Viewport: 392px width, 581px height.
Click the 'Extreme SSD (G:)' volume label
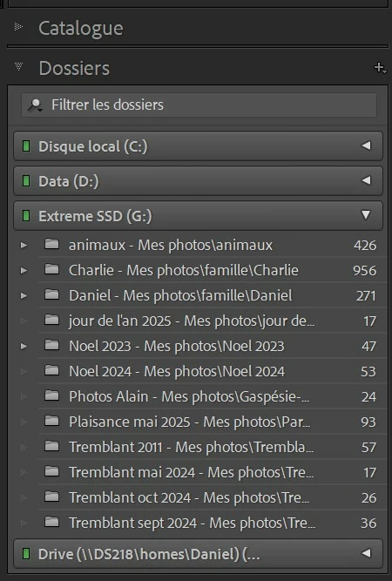pos(95,216)
